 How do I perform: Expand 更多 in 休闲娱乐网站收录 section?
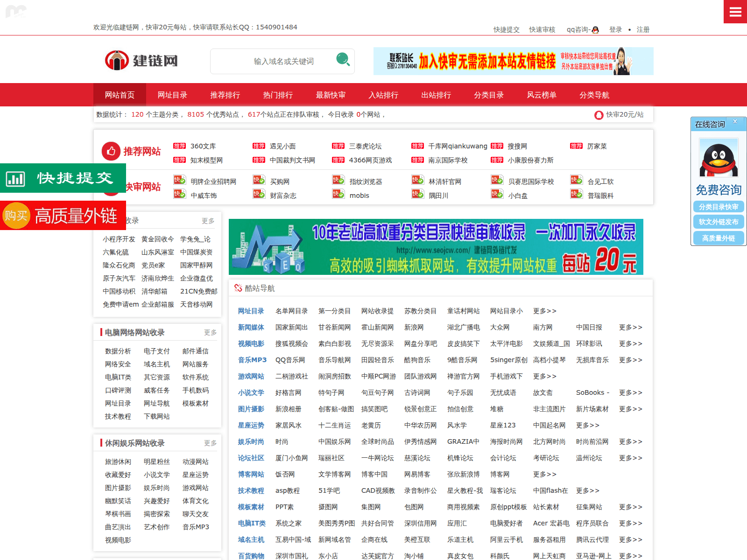tap(210, 443)
